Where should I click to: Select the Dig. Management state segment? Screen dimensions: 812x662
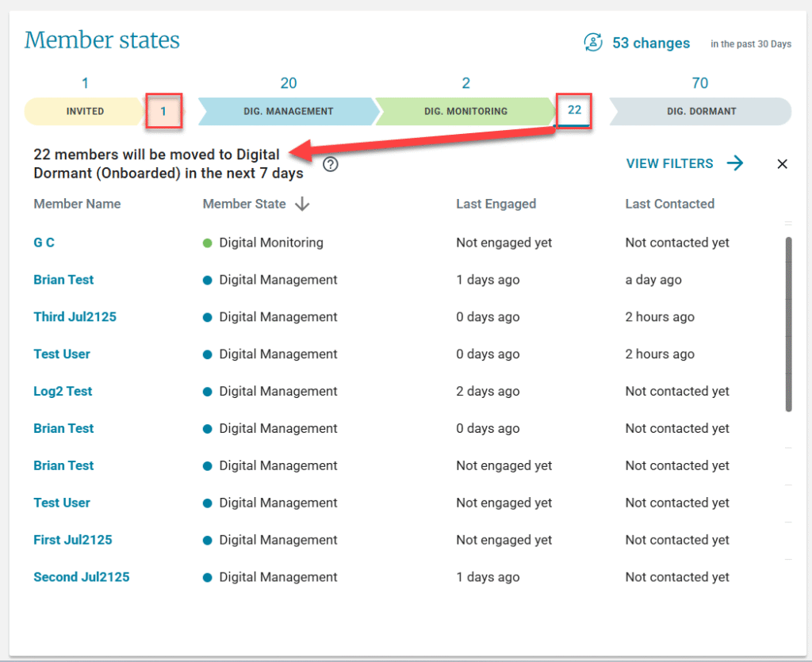click(288, 111)
